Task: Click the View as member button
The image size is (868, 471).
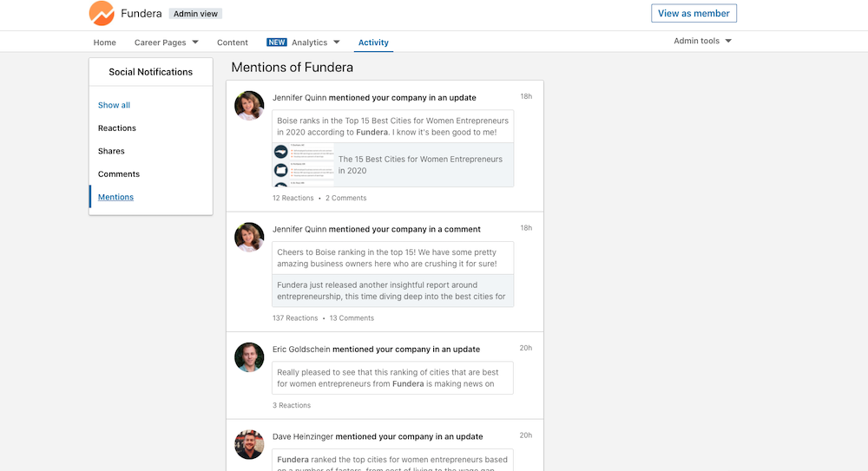Action: [694, 13]
